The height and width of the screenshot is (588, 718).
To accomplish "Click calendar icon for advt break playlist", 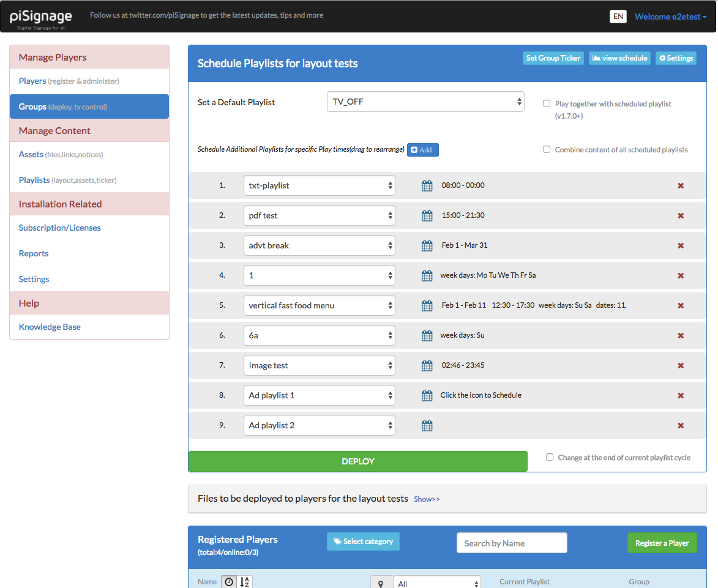I will [427, 245].
